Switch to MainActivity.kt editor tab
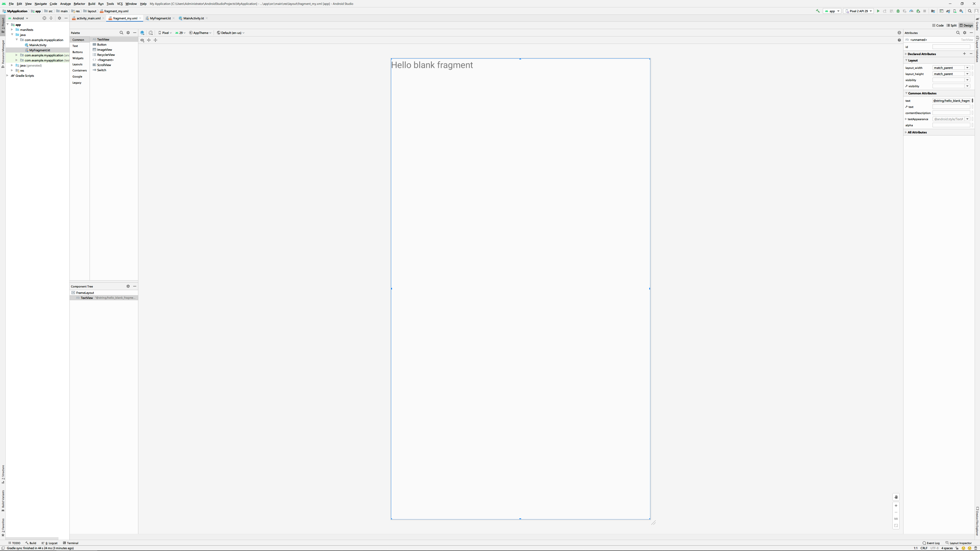 coord(193,18)
